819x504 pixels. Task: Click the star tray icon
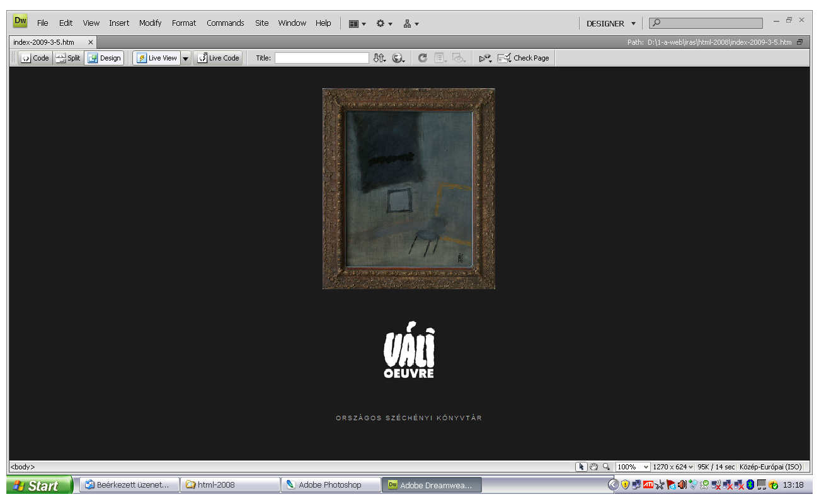pos(660,484)
